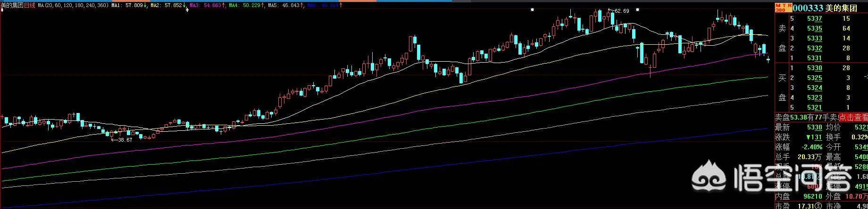Click stock code 000333 in the header
The image size is (868, 209).
coord(808,8)
